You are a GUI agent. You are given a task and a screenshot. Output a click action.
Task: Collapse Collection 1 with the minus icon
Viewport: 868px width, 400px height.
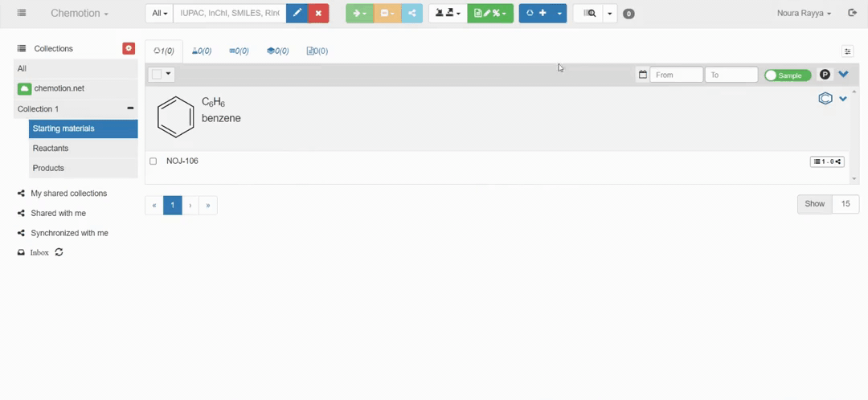pyautogui.click(x=130, y=108)
